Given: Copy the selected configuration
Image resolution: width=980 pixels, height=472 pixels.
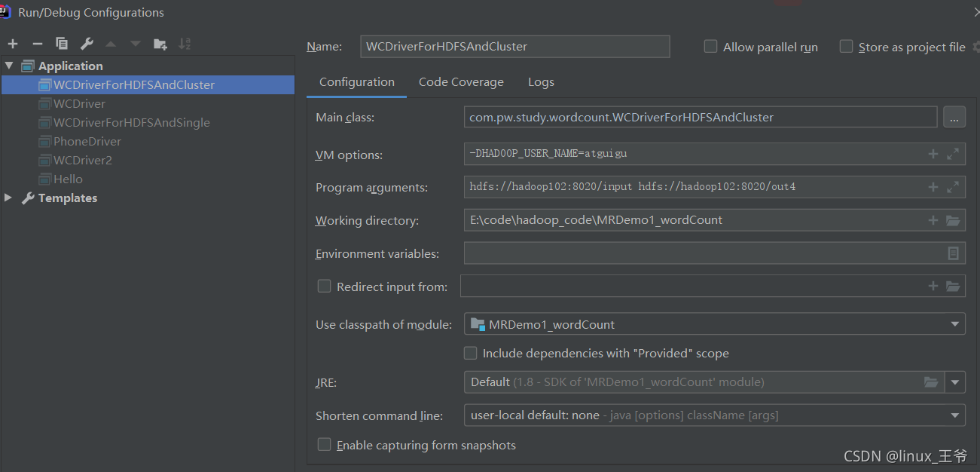Looking at the screenshot, I should (62, 44).
